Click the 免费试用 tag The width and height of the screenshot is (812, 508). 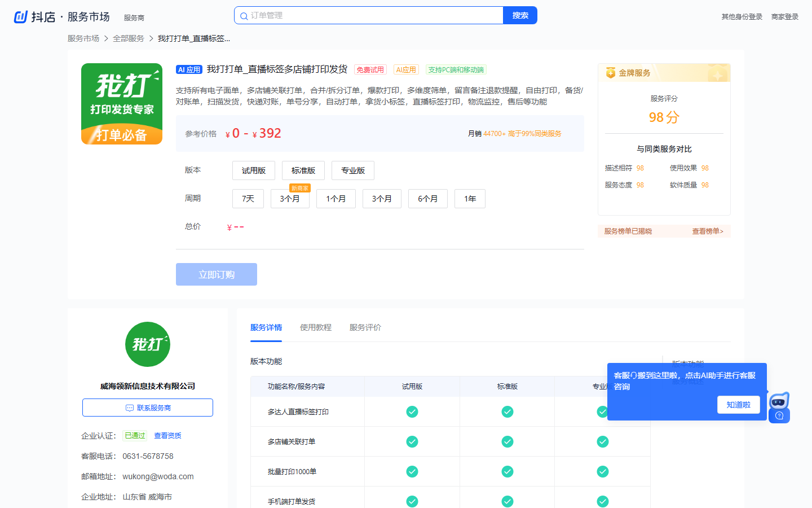[x=370, y=70]
